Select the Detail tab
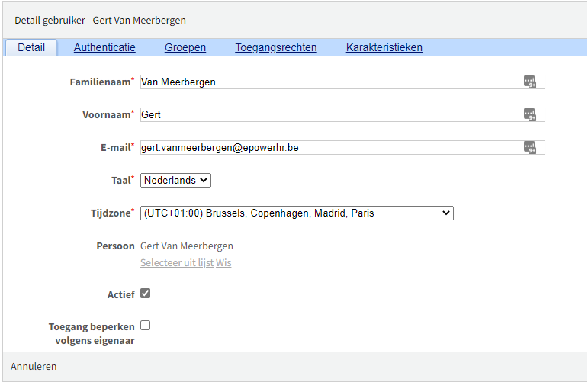 pos(31,47)
